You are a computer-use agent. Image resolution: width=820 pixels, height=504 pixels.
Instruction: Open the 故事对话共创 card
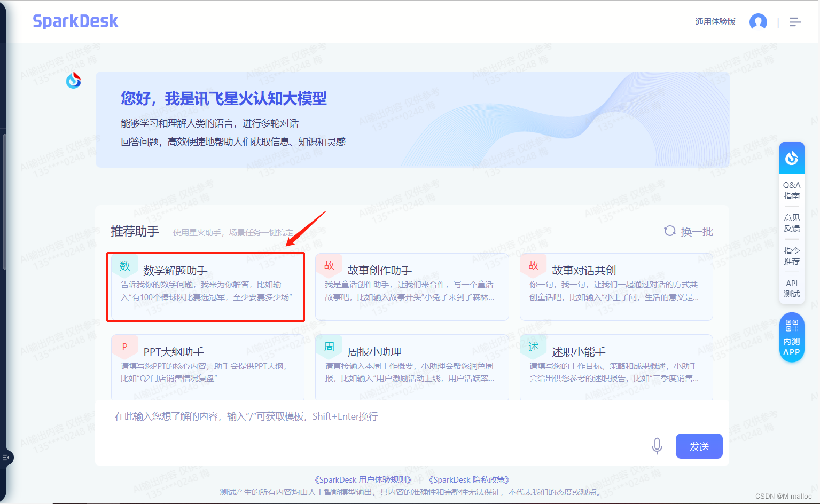[x=616, y=287]
